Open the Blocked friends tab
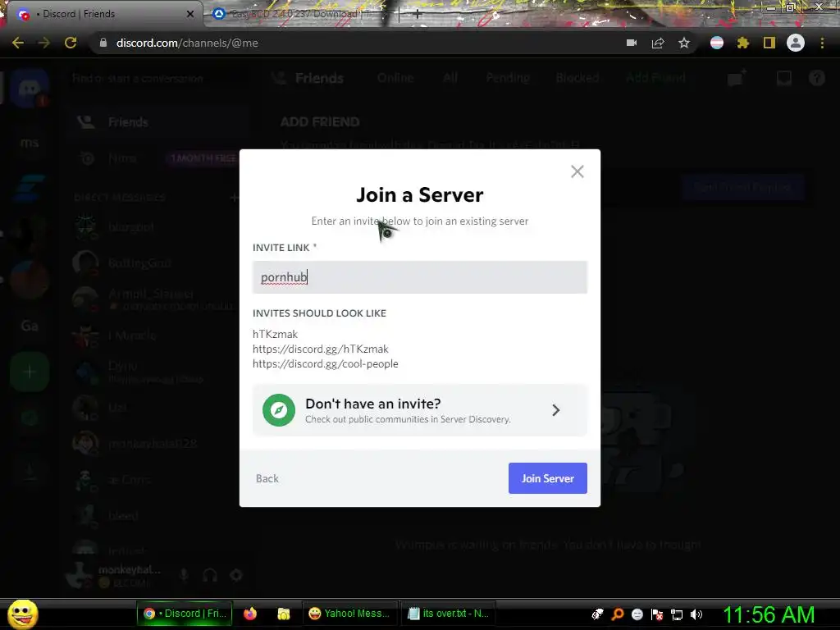 (577, 78)
